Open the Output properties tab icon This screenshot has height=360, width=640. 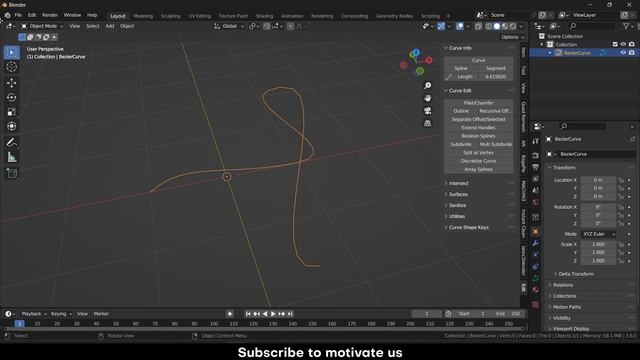[x=536, y=167]
